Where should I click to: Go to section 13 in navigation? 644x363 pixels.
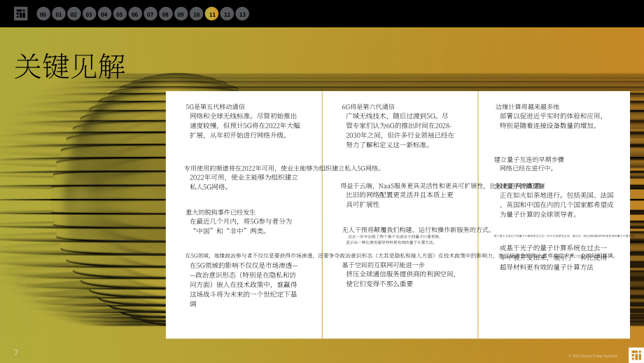(242, 14)
